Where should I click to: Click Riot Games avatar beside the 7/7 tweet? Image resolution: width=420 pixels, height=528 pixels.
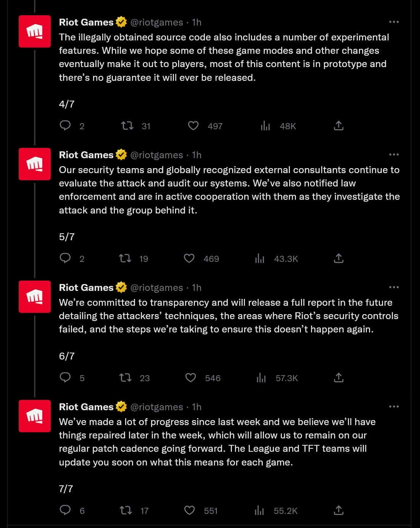(35, 416)
